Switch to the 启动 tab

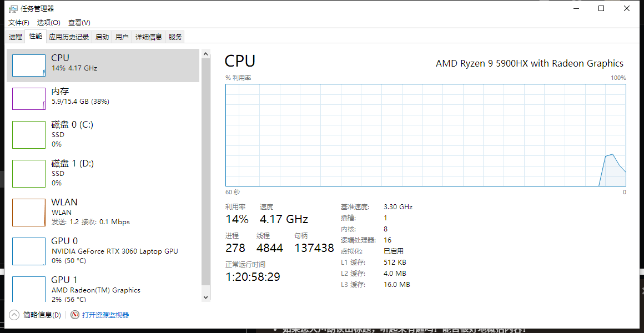tap(102, 37)
